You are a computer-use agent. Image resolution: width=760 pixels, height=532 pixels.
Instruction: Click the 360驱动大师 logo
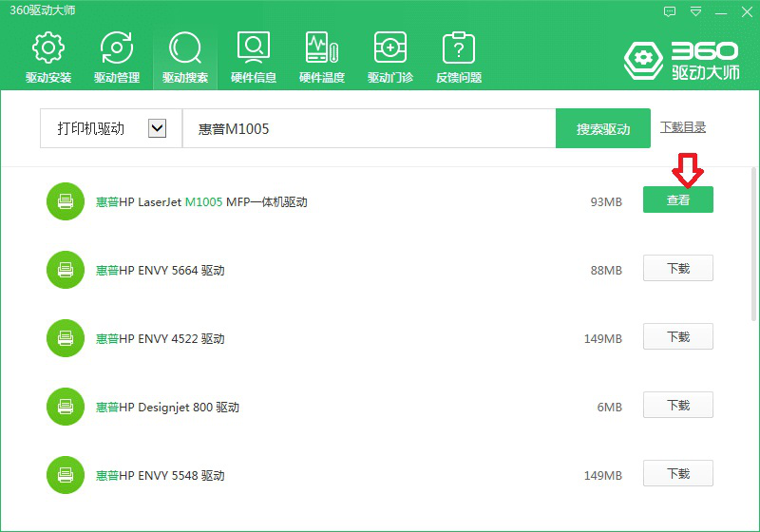click(681, 60)
